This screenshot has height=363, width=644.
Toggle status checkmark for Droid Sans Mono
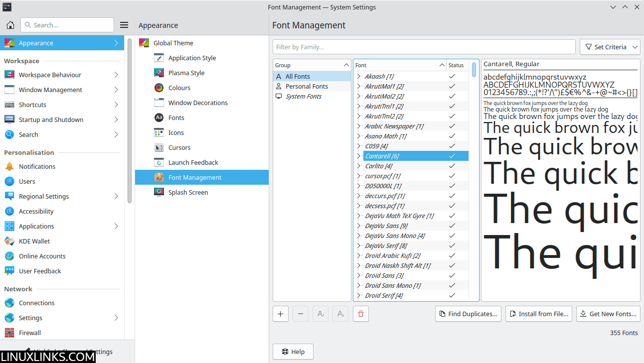click(452, 285)
